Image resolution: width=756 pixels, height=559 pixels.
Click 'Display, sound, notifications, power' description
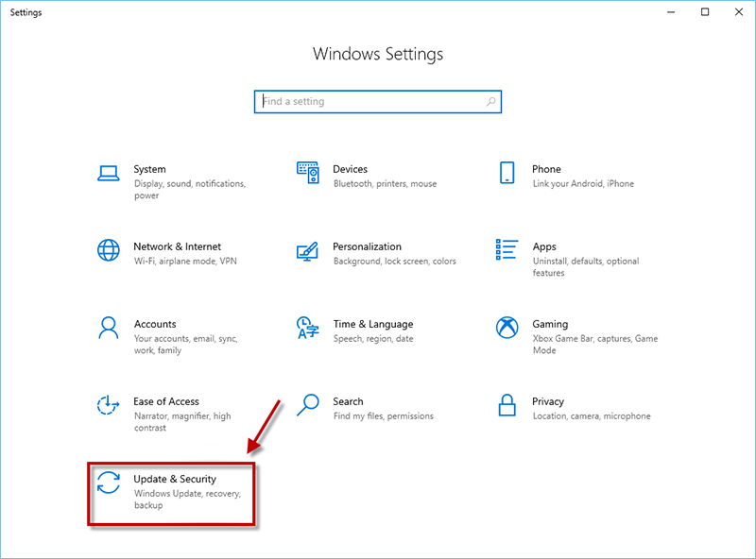coord(190,190)
